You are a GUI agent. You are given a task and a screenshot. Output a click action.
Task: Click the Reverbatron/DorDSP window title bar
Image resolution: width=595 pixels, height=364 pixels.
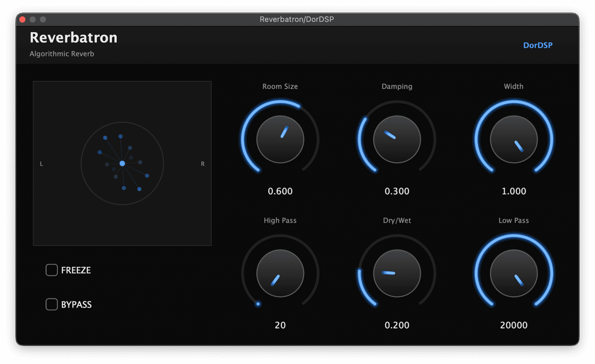click(x=297, y=19)
